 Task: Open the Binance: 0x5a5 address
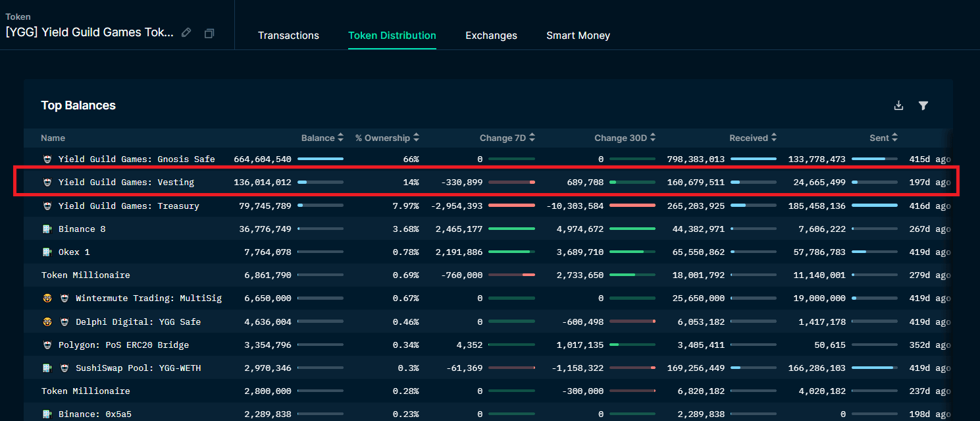(x=95, y=414)
